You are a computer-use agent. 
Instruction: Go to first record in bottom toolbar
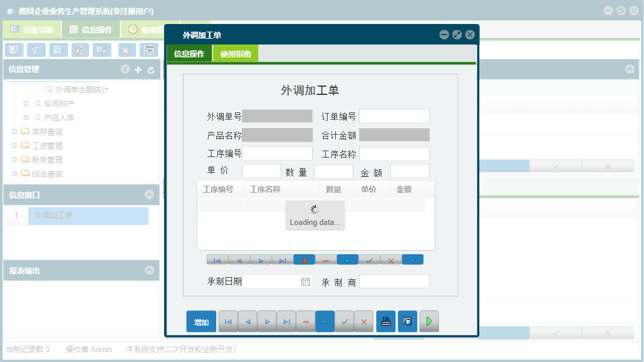pyautogui.click(x=229, y=322)
